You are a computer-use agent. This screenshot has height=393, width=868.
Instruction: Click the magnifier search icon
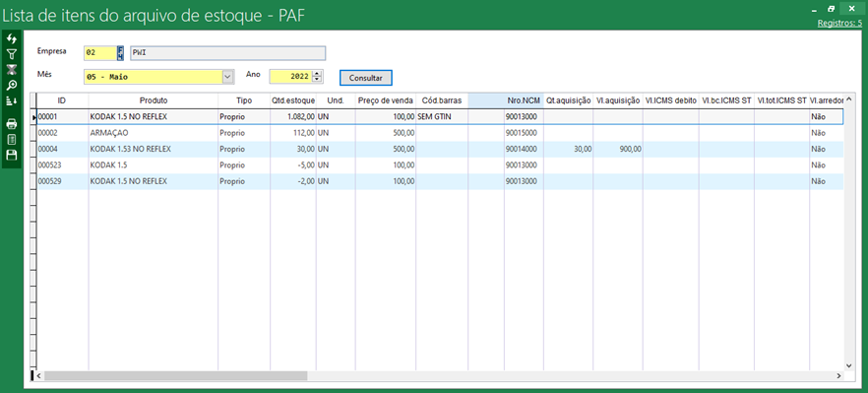[x=11, y=86]
